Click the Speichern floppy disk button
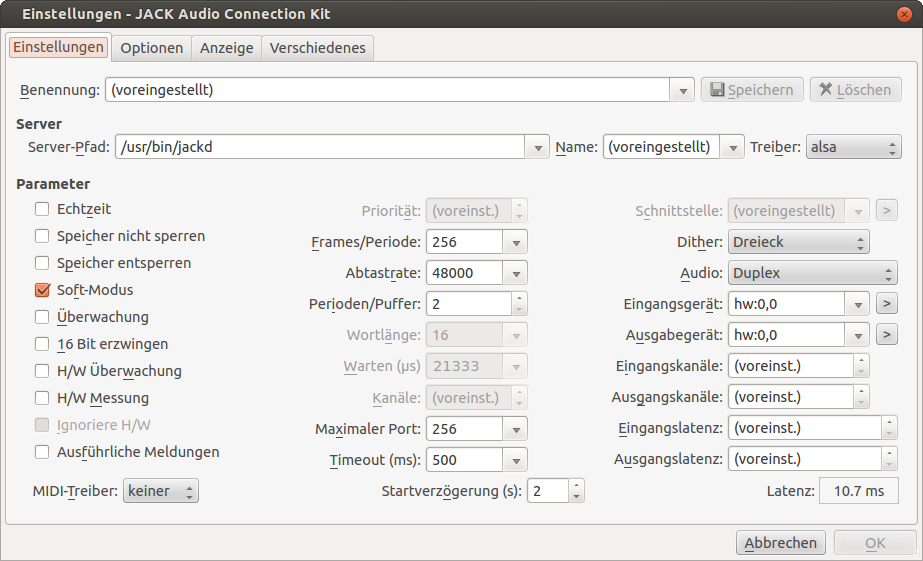Screen dimensions: 923x561 751,90
